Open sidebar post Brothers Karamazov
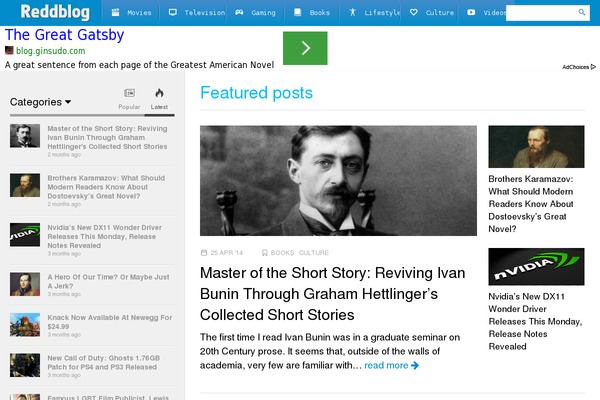600x400 pixels. pos(106,187)
